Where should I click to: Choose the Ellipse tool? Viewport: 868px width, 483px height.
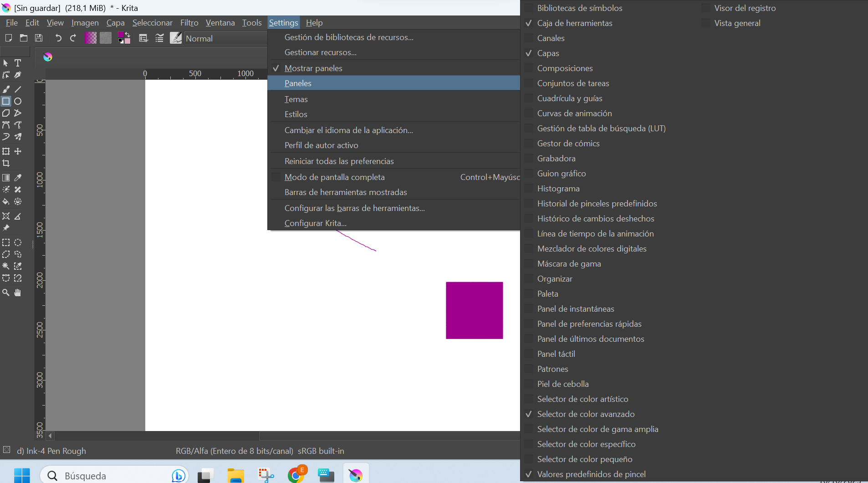click(x=18, y=101)
